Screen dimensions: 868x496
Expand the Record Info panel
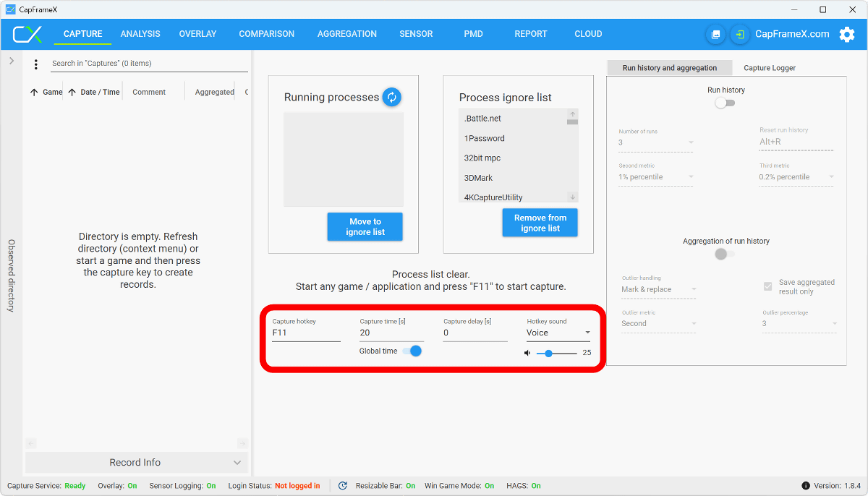tap(136, 463)
